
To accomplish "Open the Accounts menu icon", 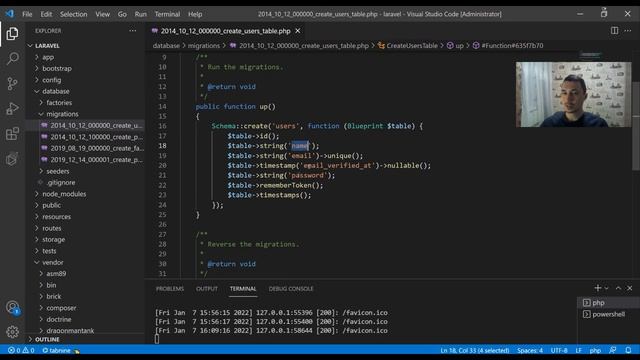I will click(12, 307).
